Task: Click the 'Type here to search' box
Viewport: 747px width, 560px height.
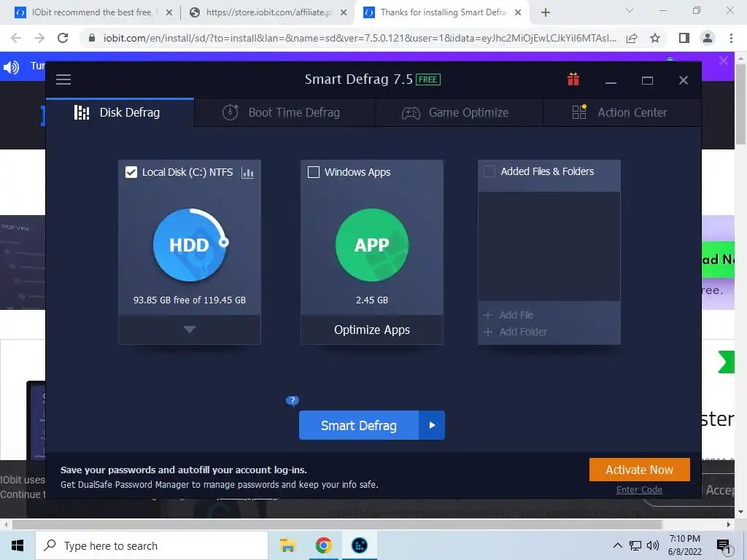Action: coord(152,545)
